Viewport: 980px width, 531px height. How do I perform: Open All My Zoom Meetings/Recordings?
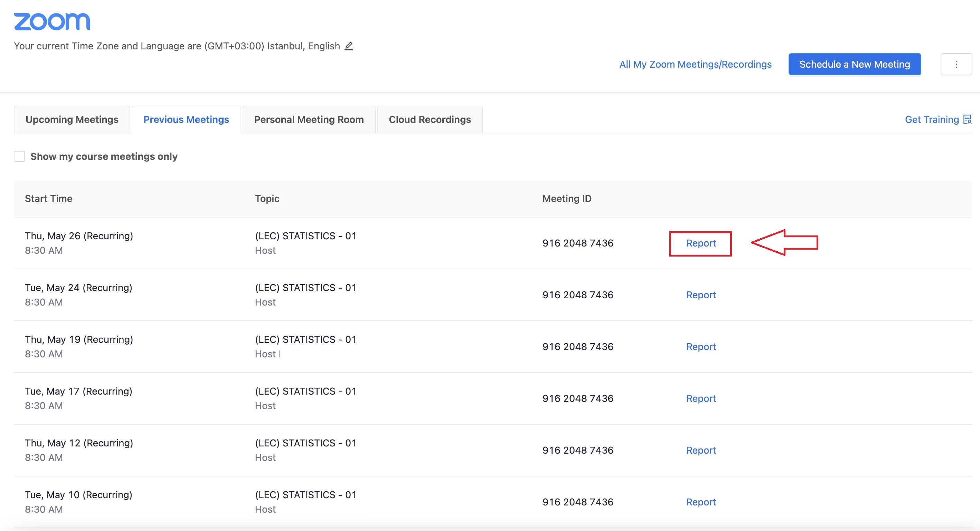[696, 64]
